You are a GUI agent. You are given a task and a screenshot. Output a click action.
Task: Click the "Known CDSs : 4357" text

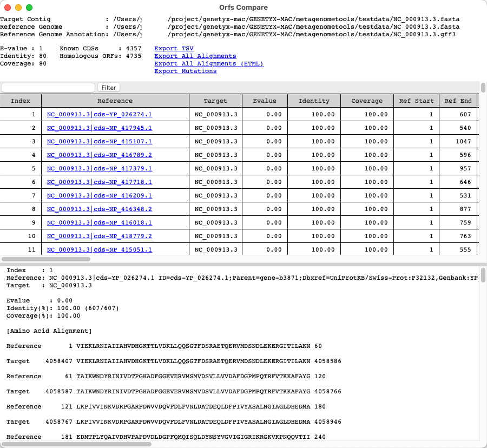pos(100,49)
